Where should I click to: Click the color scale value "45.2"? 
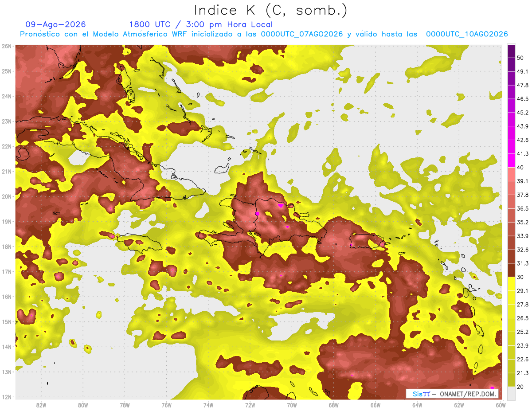click(522, 113)
